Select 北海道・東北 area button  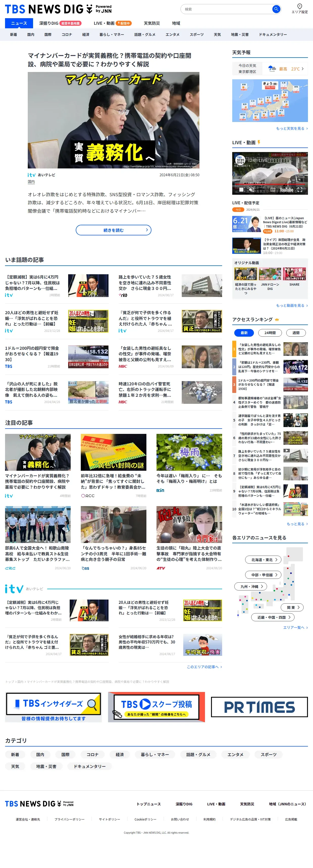[263, 559]
